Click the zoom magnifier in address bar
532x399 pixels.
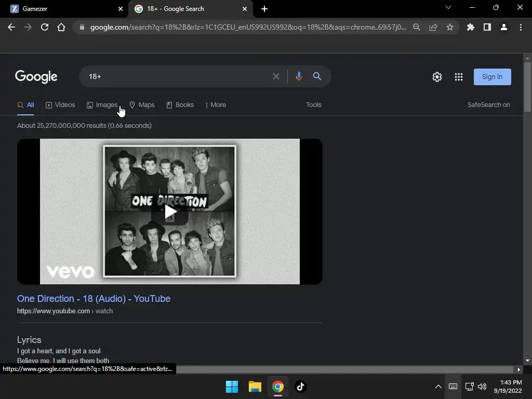click(x=417, y=27)
